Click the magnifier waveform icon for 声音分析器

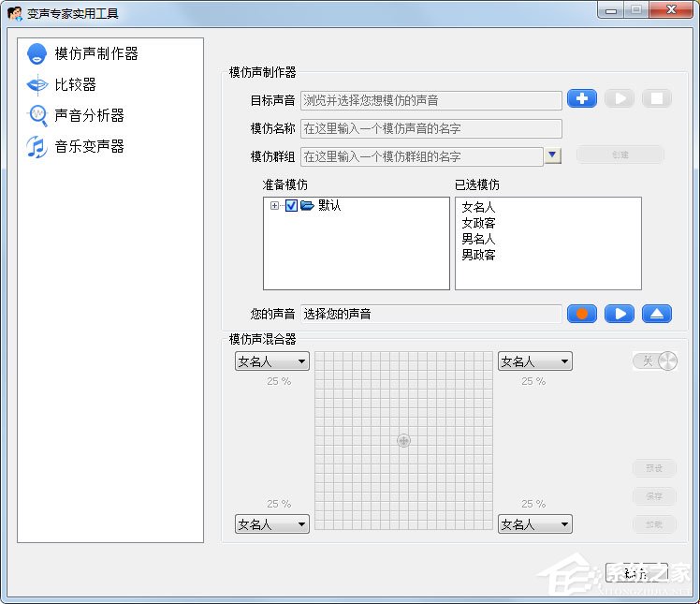point(36,115)
